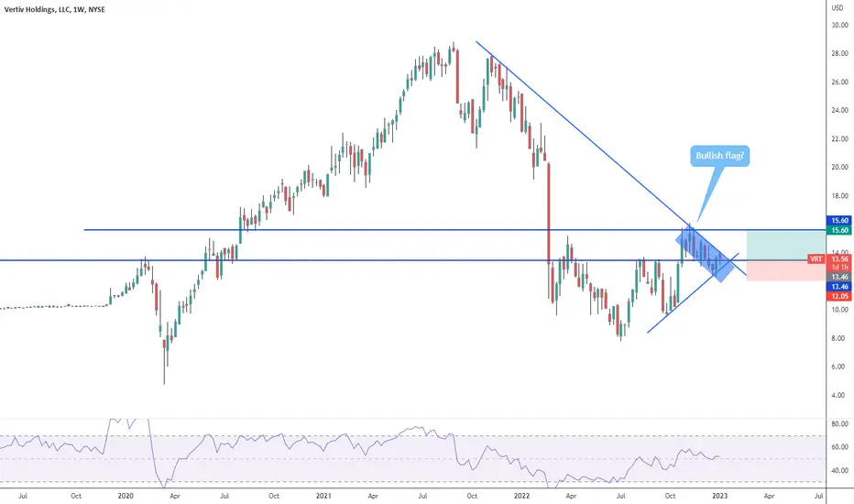Click the red 12.05 stop price tag
This screenshot has width=854, height=504.
click(839, 296)
